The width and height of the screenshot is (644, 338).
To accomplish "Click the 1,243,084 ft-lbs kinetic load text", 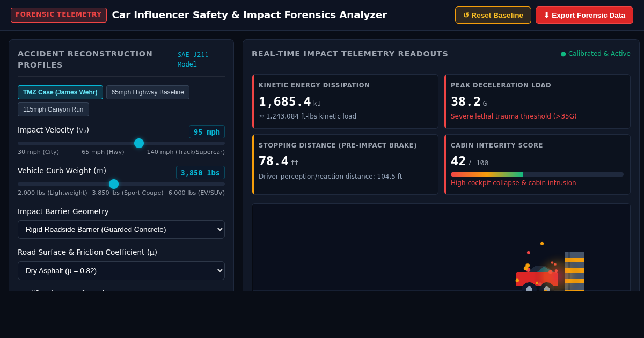I will click(308, 116).
